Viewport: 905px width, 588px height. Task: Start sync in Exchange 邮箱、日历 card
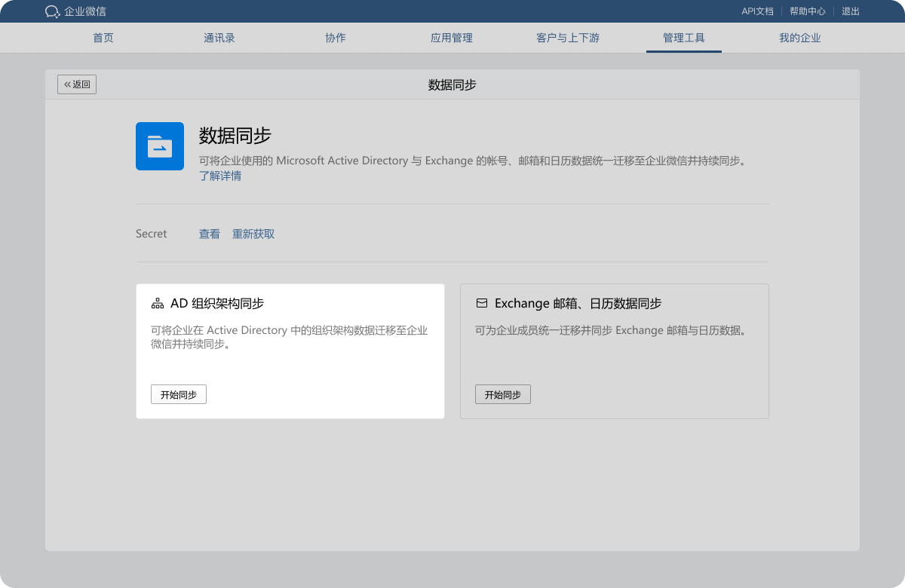[503, 394]
